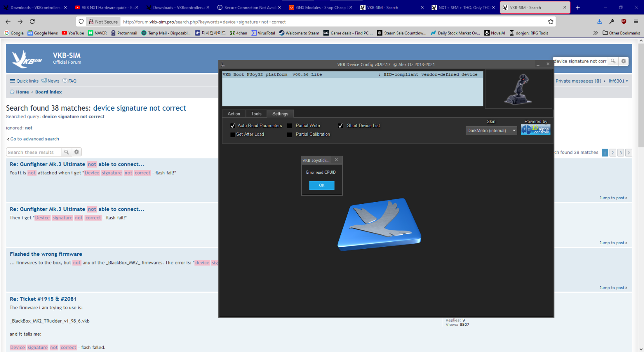The image size is (644, 352).
Task: Open Flashed the wrong firmware result
Action: [46, 254]
